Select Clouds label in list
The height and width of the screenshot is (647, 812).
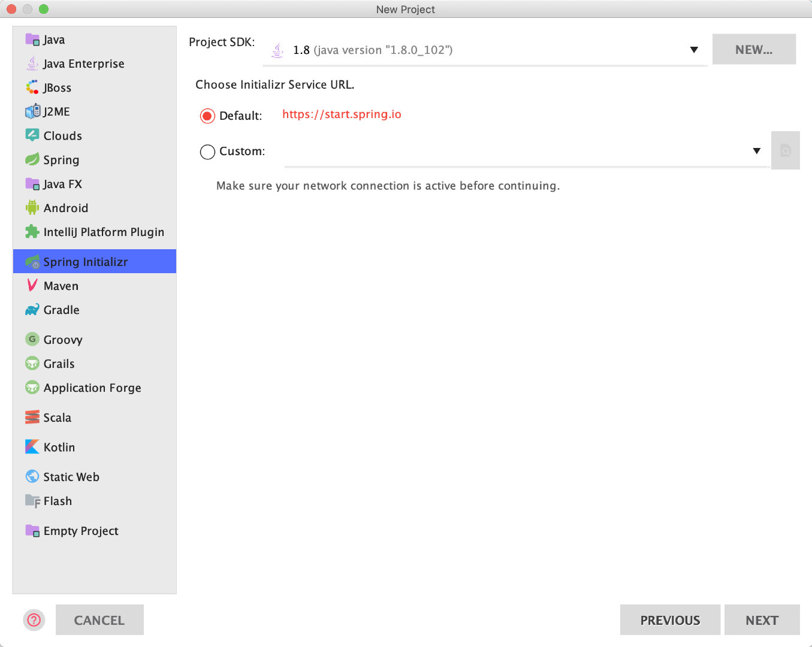(x=63, y=135)
